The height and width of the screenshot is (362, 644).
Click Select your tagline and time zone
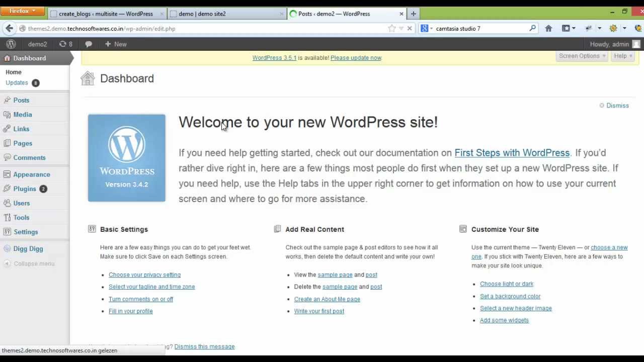(151, 287)
